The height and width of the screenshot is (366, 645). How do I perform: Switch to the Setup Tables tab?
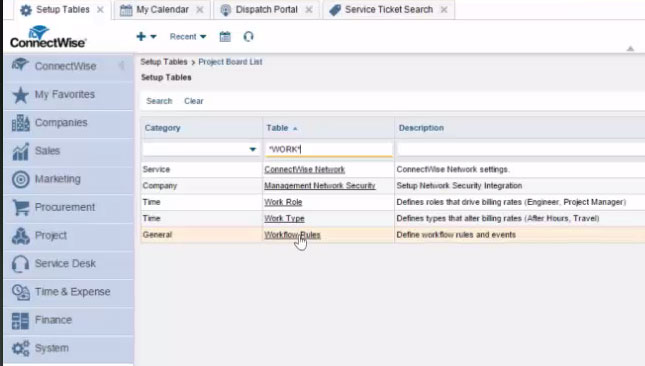[x=63, y=9]
